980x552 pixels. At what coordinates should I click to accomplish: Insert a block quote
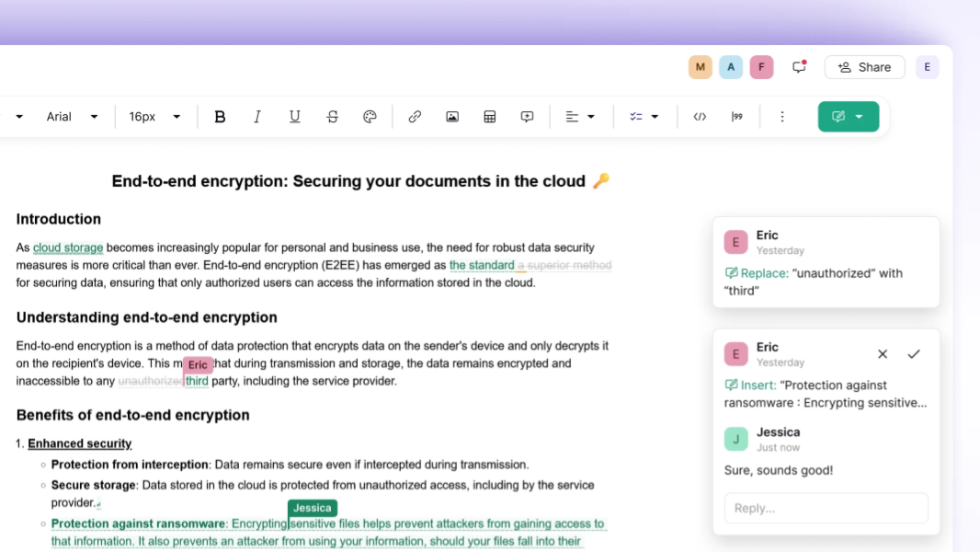click(x=737, y=117)
